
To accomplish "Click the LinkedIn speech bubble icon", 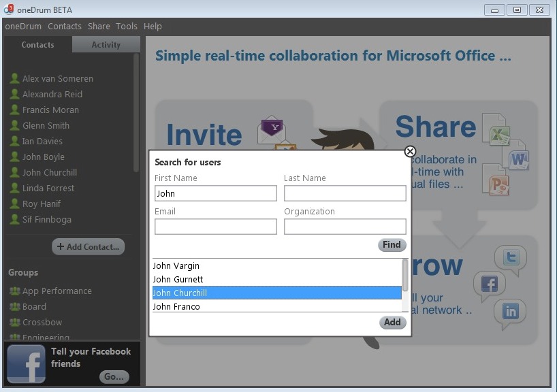I will [x=510, y=313].
